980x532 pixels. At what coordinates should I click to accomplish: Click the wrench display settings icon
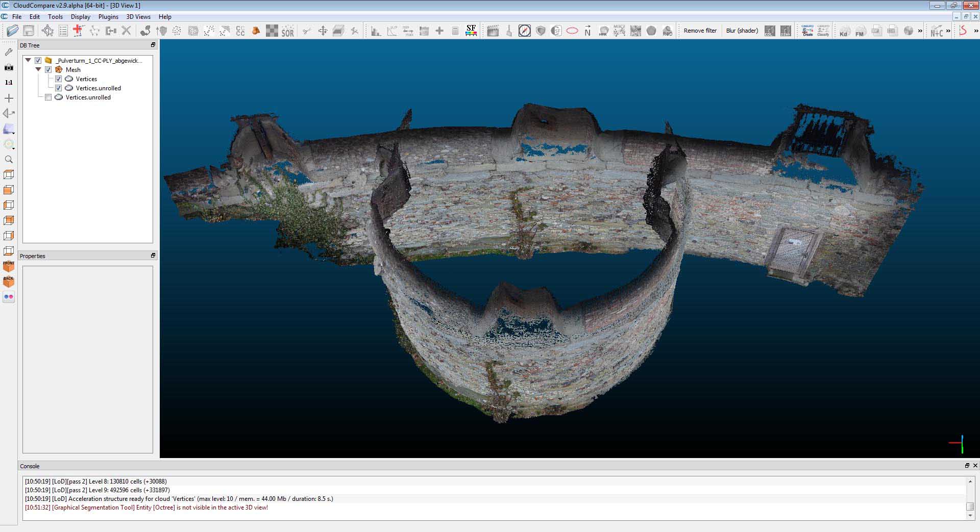(x=9, y=52)
